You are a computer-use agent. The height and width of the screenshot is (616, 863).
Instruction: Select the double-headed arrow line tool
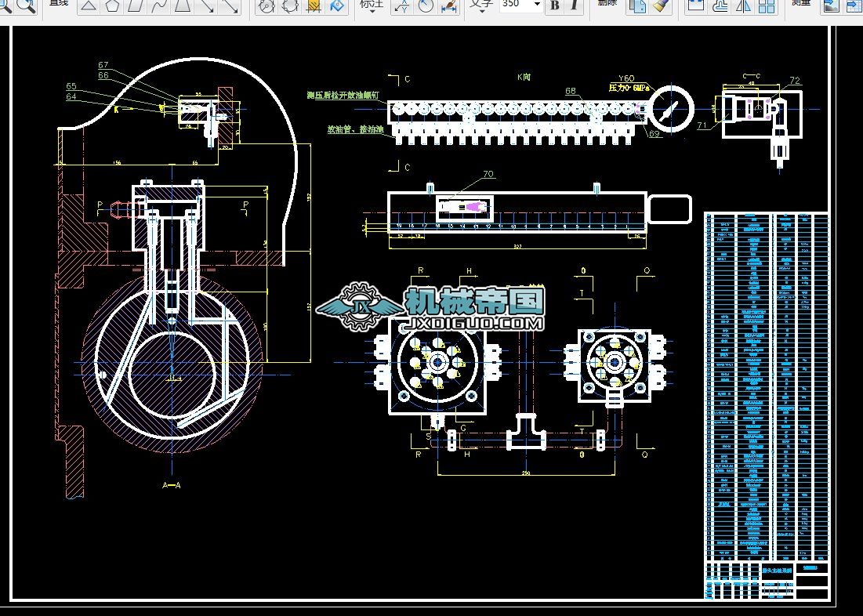point(230,5)
